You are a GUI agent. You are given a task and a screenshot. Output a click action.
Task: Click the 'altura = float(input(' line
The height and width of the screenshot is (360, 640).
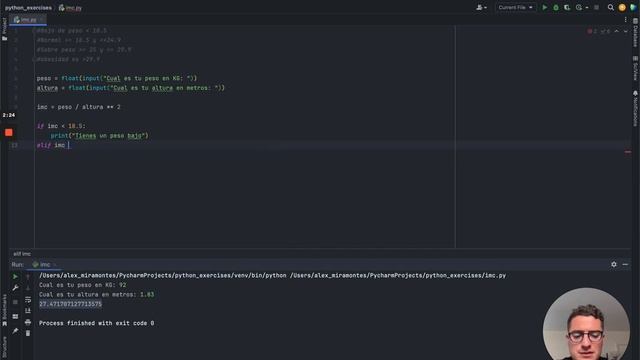pos(131,88)
